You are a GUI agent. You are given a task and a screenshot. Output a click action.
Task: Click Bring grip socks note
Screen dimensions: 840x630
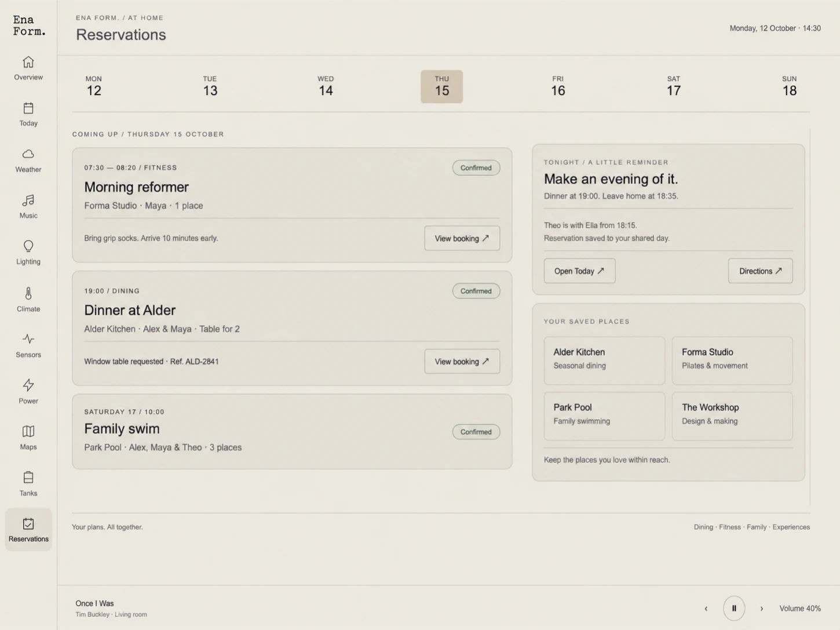tap(151, 238)
